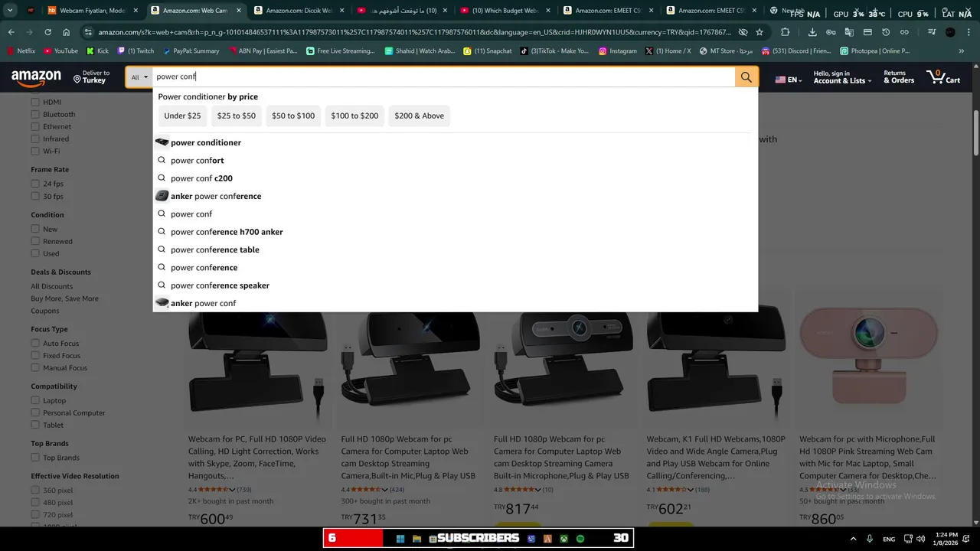Click the Buy More, Save More link

click(64, 298)
